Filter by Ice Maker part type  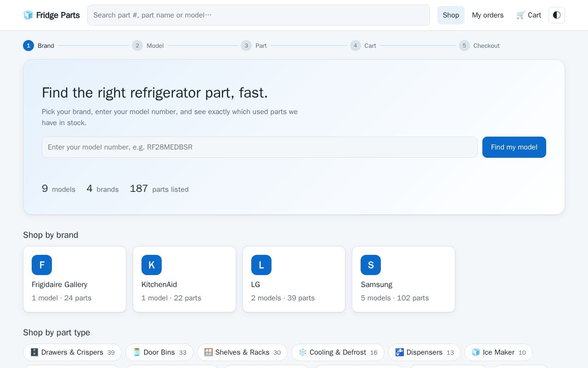pyautogui.click(x=498, y=352)
